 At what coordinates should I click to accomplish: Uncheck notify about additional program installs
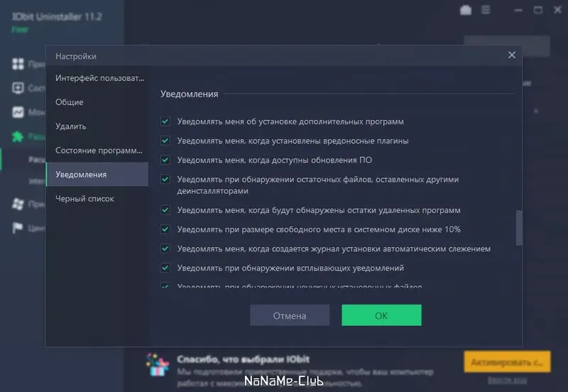click(165, 121)
